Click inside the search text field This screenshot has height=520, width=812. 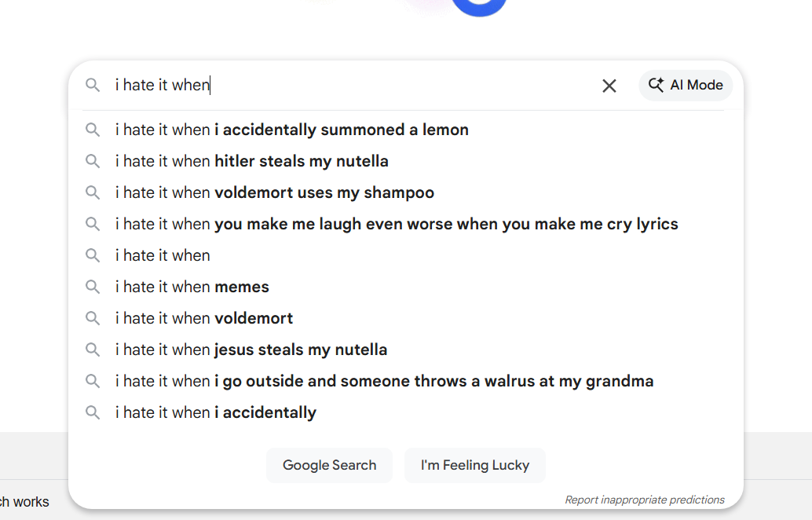(x=353, y=86)
